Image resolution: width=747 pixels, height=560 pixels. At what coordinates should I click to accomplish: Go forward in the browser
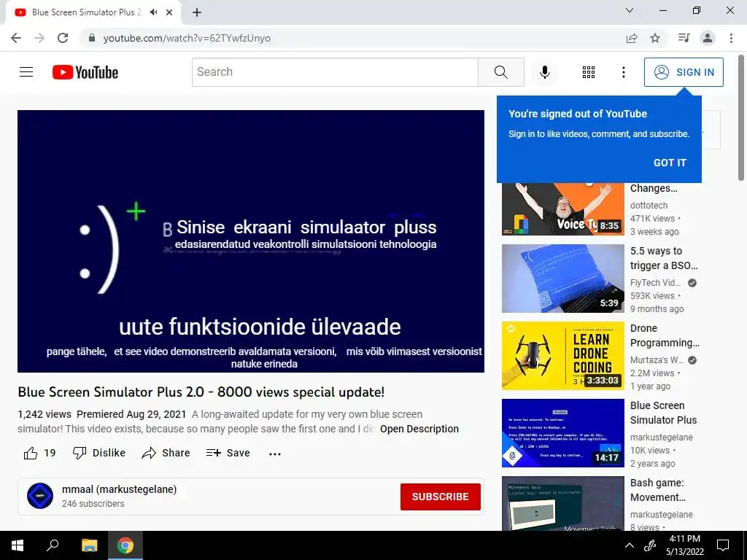pyautogui.click(x=39, y=38)
